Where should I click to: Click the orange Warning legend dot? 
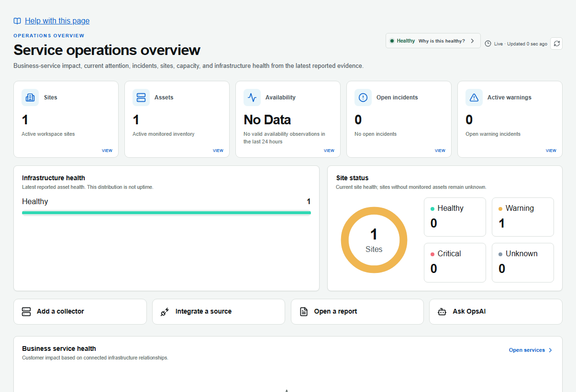click(x=500, y=209)
